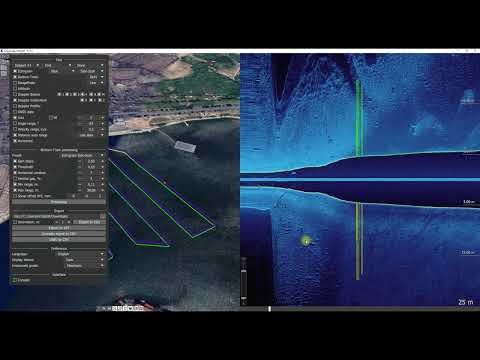Click the Export to XTF button
Screen dimensions: 480x360
click(59, 228)
